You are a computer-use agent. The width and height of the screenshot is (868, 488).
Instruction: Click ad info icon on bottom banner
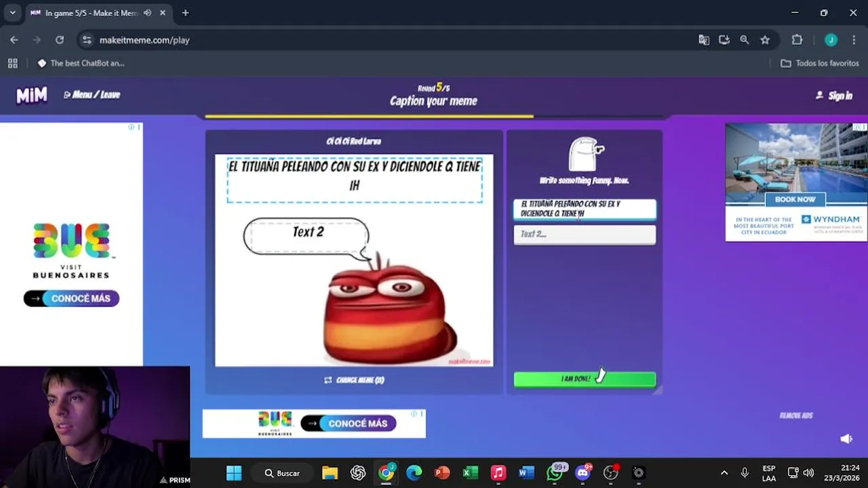[414, 413]
